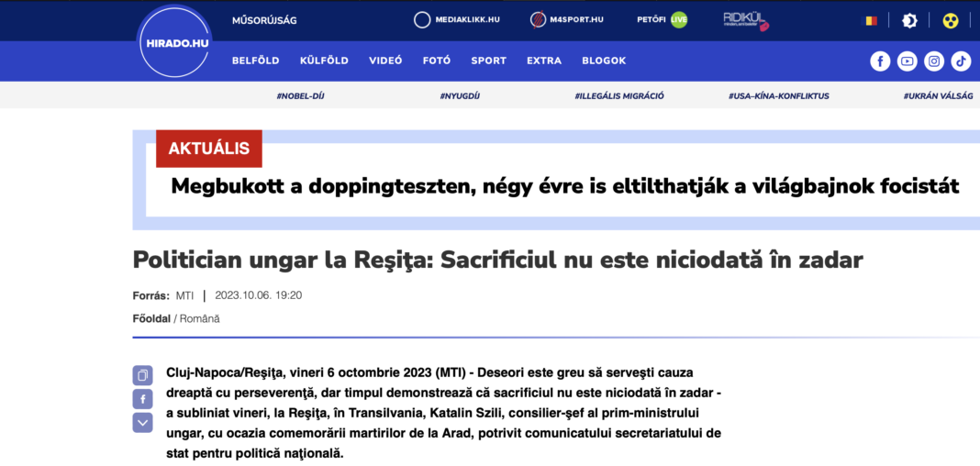The width and height of the screenshot is (980, 466).
Task: Expand more share options chevron
Action: click(x=142, y=423)
